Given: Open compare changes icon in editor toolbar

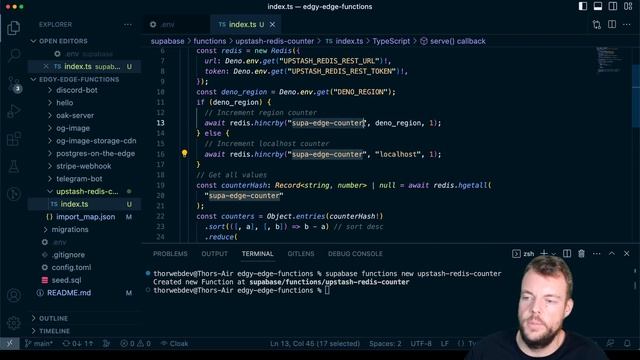Looking at the screenshot, I should tap(597, 24).
